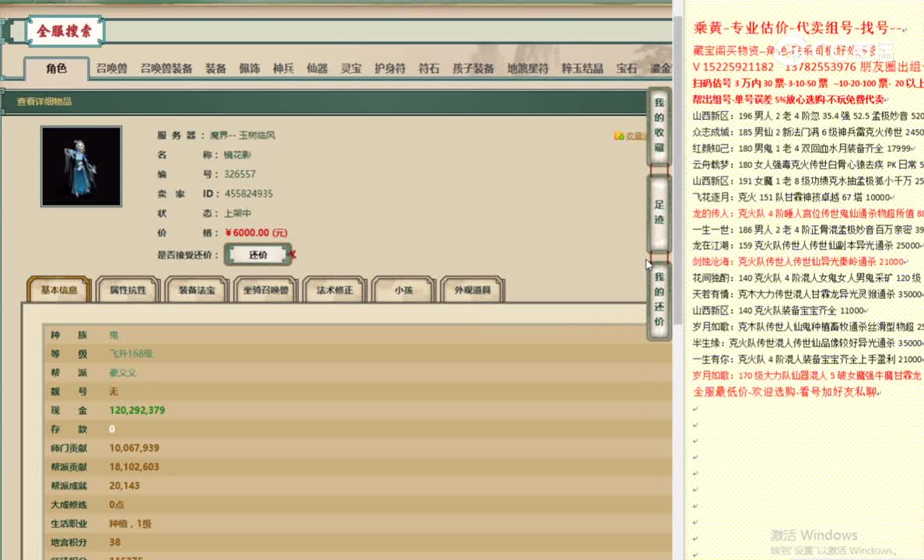Open the 我的收藏 side button
This screenshot has width=924, height=560.
pyautogui.click(x=659, y=125)
